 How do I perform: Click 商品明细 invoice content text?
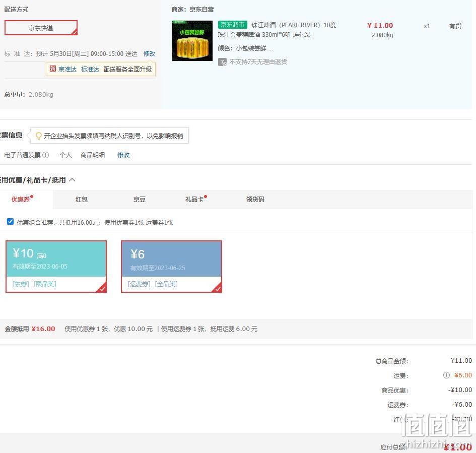[93, 155]
